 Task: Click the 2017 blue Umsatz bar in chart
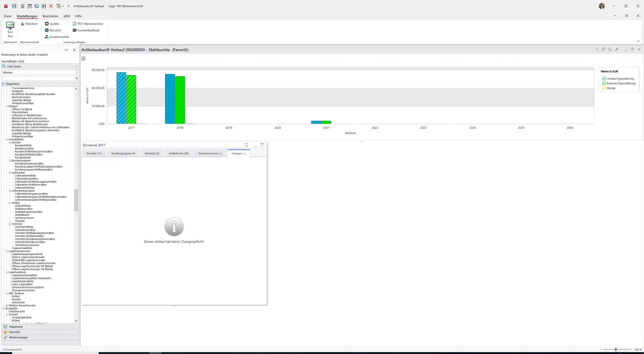tap(121, 98)
